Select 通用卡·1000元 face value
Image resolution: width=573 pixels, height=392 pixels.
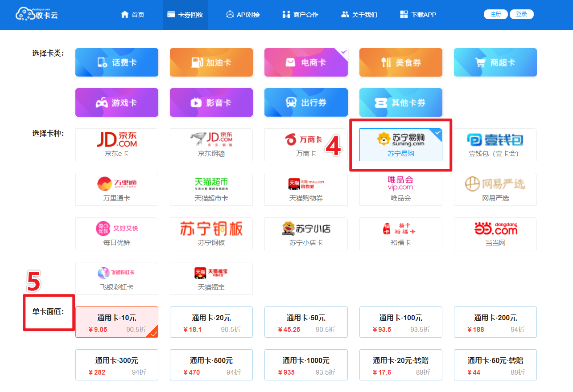pyautogui.click(x=306, y=365)
